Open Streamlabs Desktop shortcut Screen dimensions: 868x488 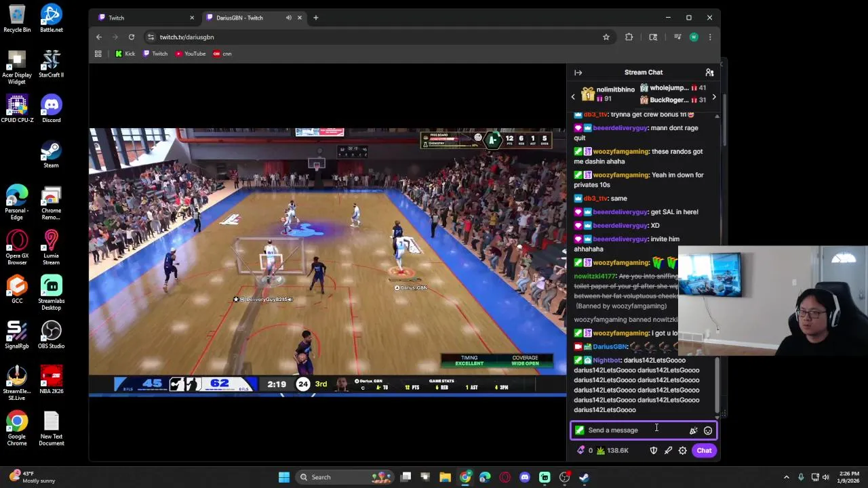pos(51,293)
